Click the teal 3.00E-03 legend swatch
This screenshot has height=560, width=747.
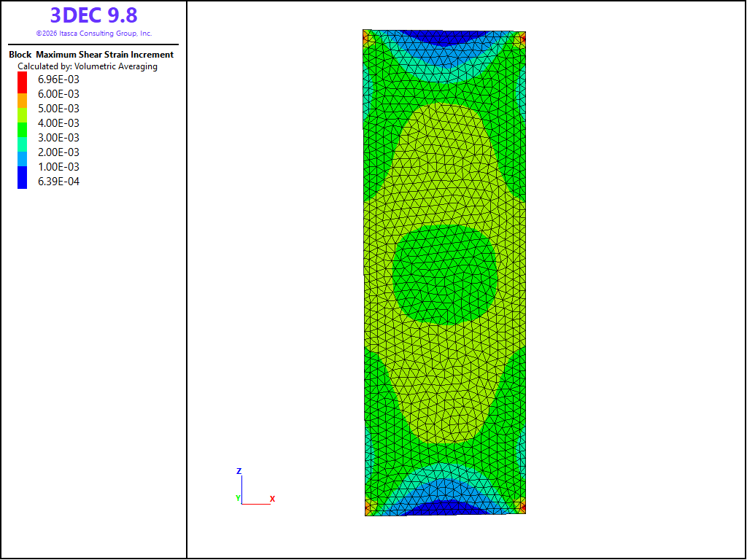tap(23, 144)
